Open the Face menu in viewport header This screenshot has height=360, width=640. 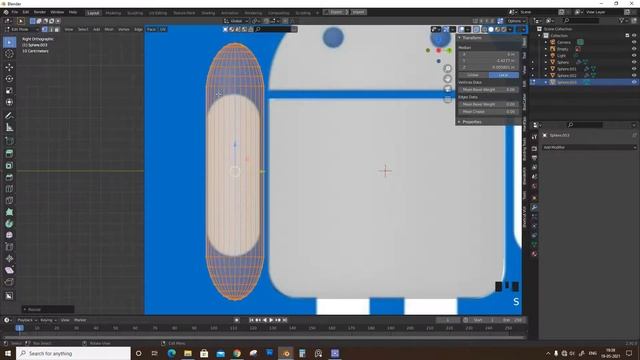pyautogui.click(x=151, y=29)
